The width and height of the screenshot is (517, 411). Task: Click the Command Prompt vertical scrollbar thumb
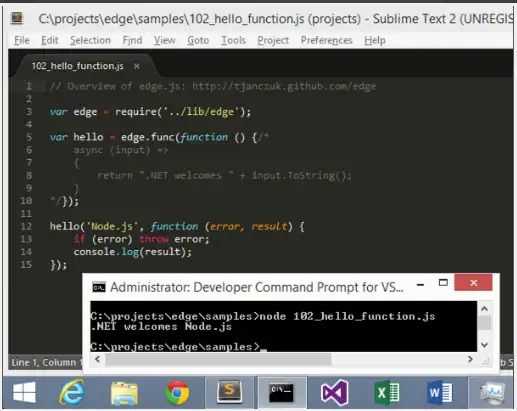click(485, 323)
